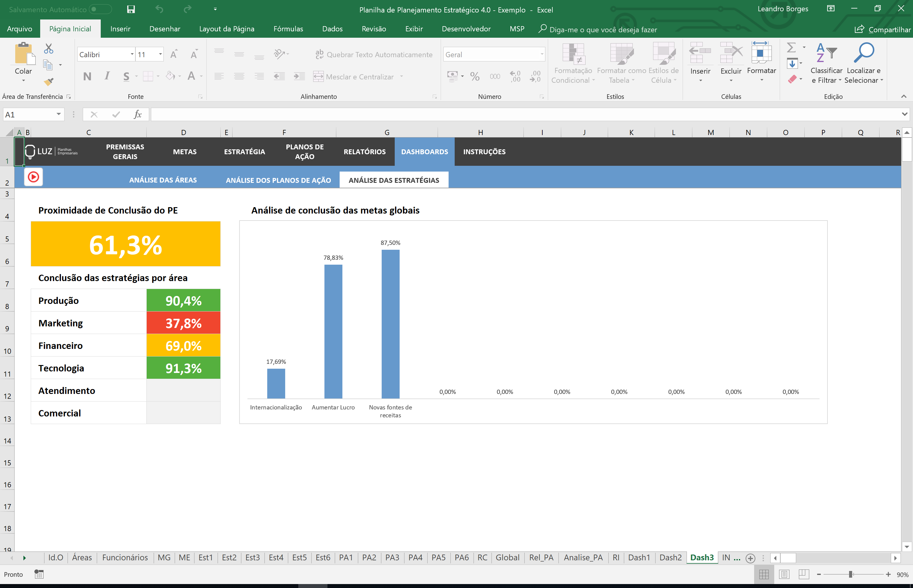Click the ESTRATÉGIA navigation button
913x588 pixels.
[x=244, y=151]
